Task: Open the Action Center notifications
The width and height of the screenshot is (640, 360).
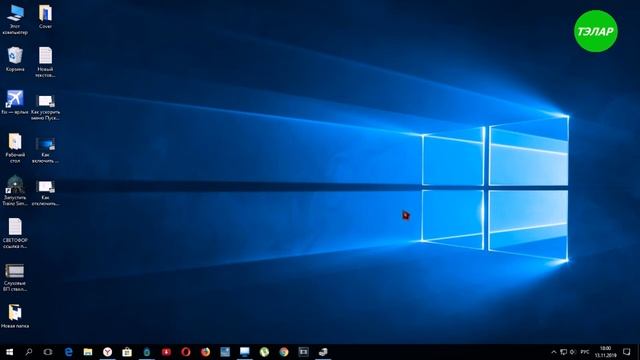Action: click(627, 352)
